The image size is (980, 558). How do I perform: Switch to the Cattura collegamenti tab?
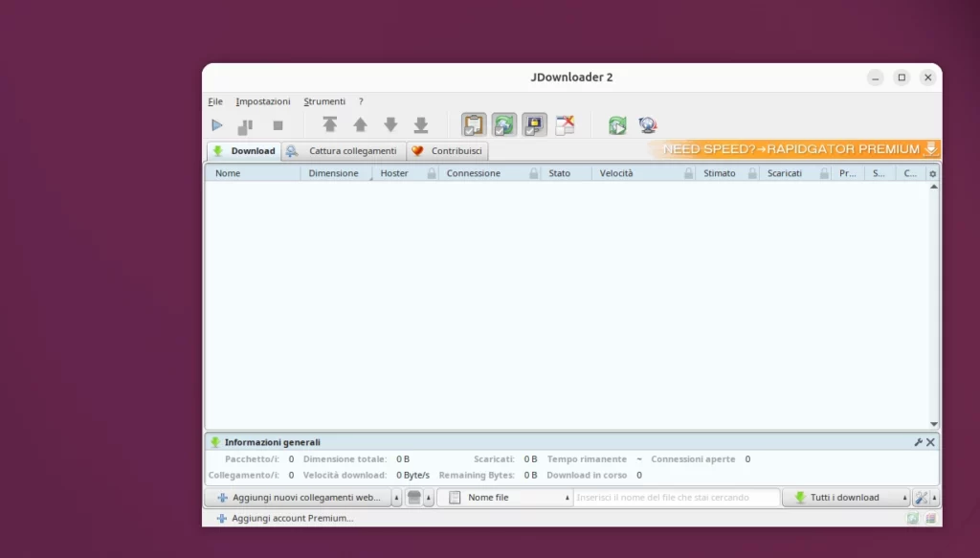pyautogui.click(x=344, y=150)
